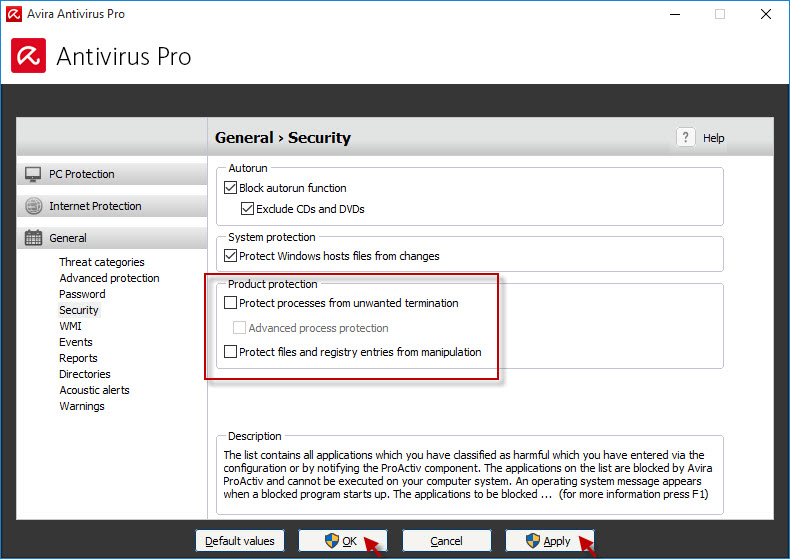Expand the Internet Protection section
This screenshot has height=559, width=790.
coord(112,206)
